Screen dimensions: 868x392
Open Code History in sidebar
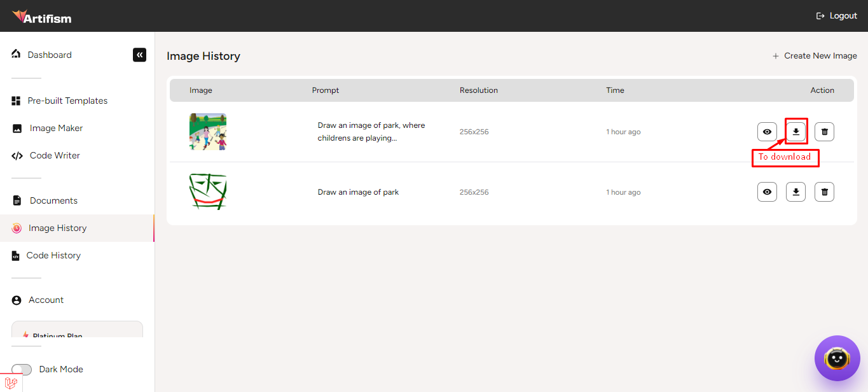coord(53,255)
